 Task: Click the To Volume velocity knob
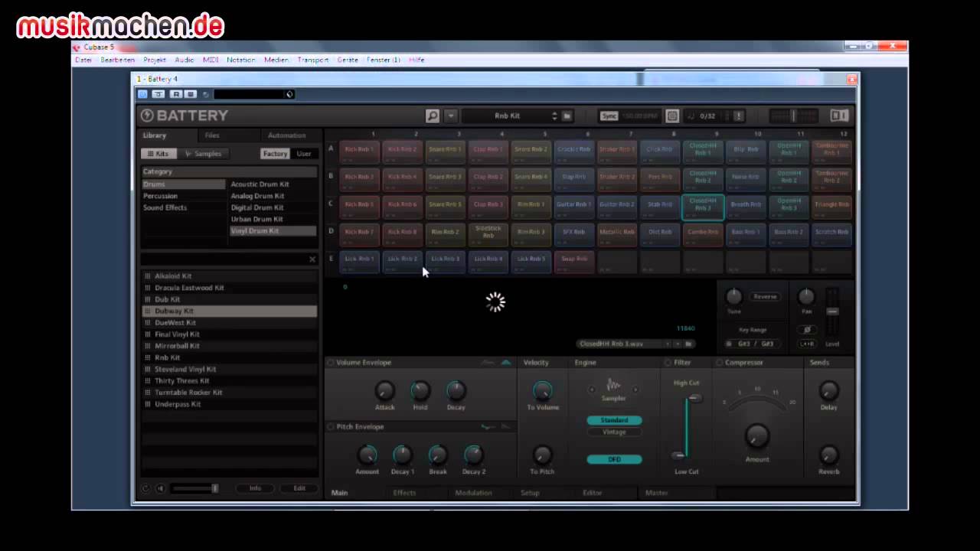pos(542,391)
